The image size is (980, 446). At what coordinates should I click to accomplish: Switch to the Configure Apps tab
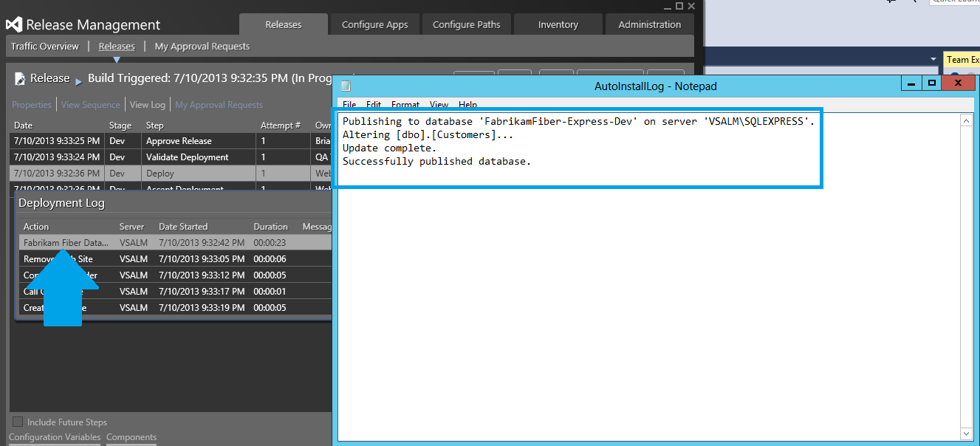click(374, 24)
